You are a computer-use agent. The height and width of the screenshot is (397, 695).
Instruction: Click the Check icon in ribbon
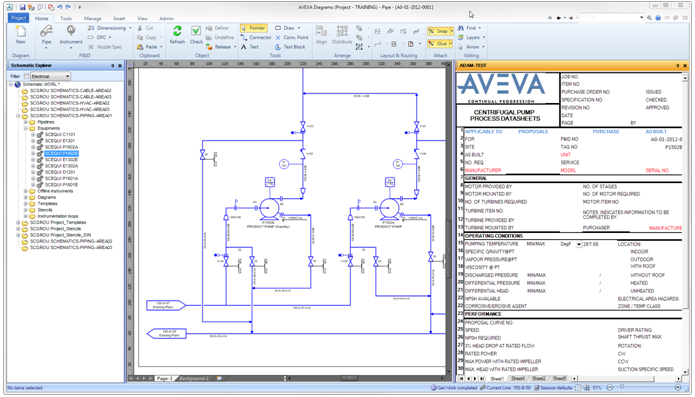[x=196, y=31]
